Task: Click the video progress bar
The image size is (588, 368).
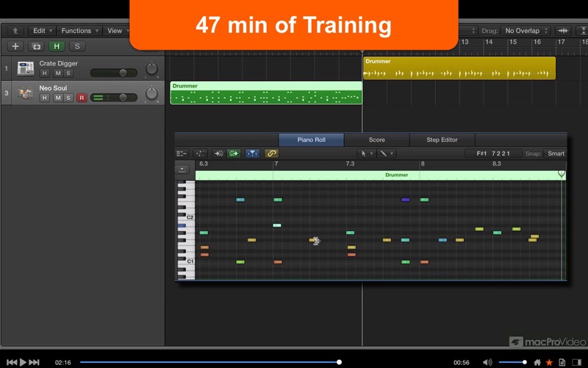Action: pyautogui.click(x=209, y=362)
